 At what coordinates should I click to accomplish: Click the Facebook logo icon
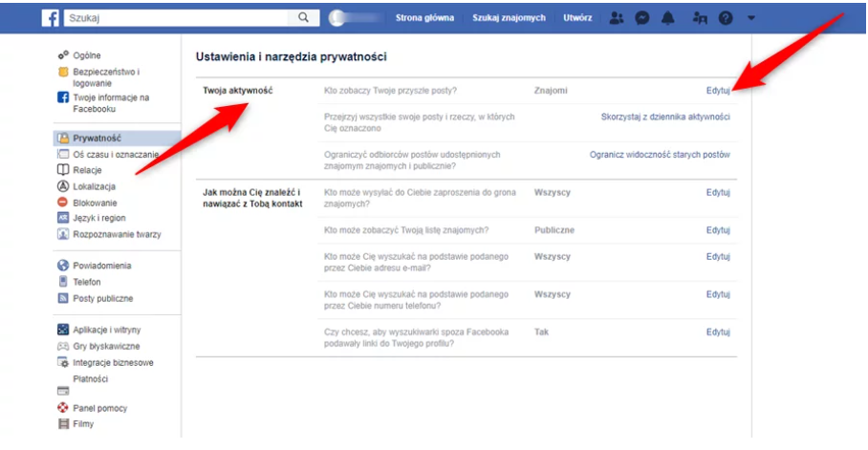[51, 18]
